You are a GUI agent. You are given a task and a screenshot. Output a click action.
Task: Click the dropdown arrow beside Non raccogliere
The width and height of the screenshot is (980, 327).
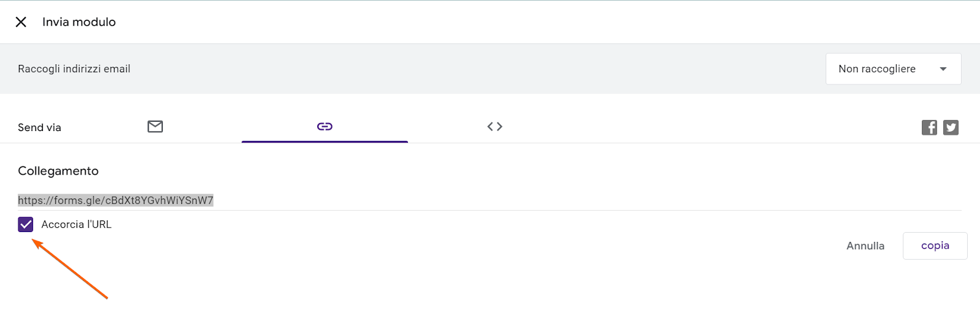tap(943, 69)
